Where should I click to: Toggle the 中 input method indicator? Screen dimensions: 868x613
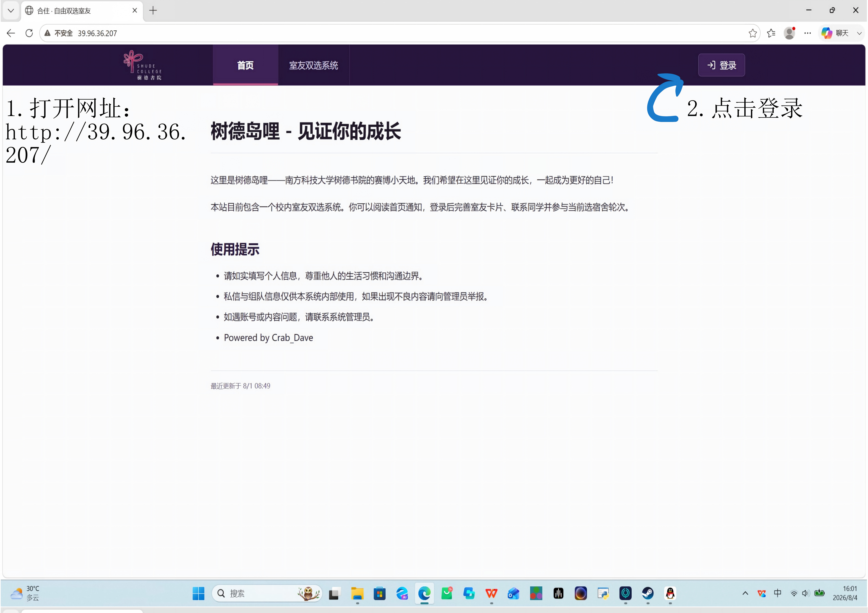[777, 593]
